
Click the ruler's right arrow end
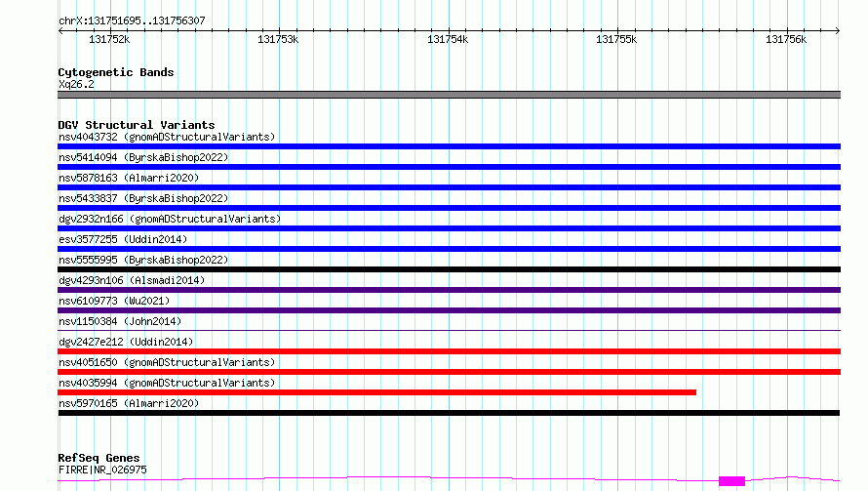click(x=838, y=30)
